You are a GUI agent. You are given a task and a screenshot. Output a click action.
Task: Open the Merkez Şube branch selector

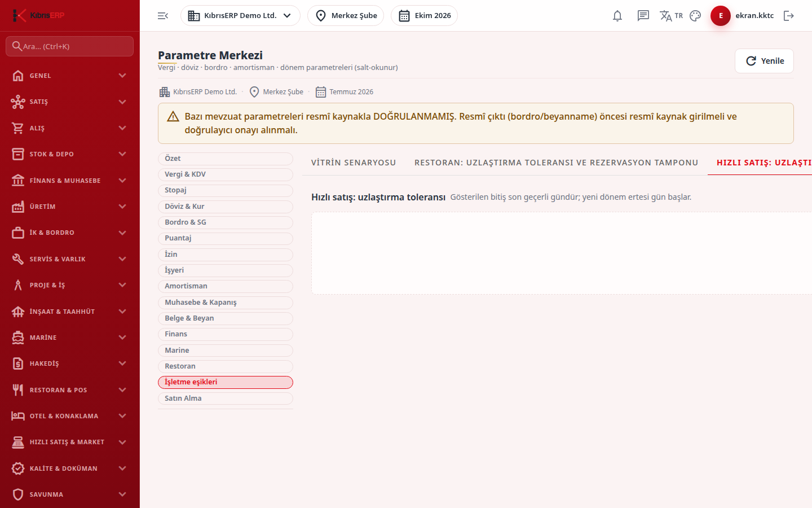point(346,16)
